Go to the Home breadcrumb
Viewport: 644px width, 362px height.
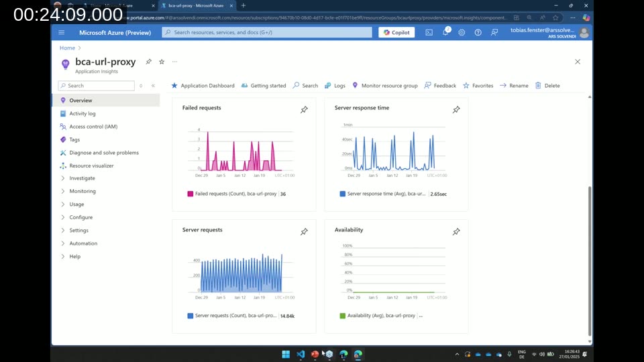(x=67, y=48)
